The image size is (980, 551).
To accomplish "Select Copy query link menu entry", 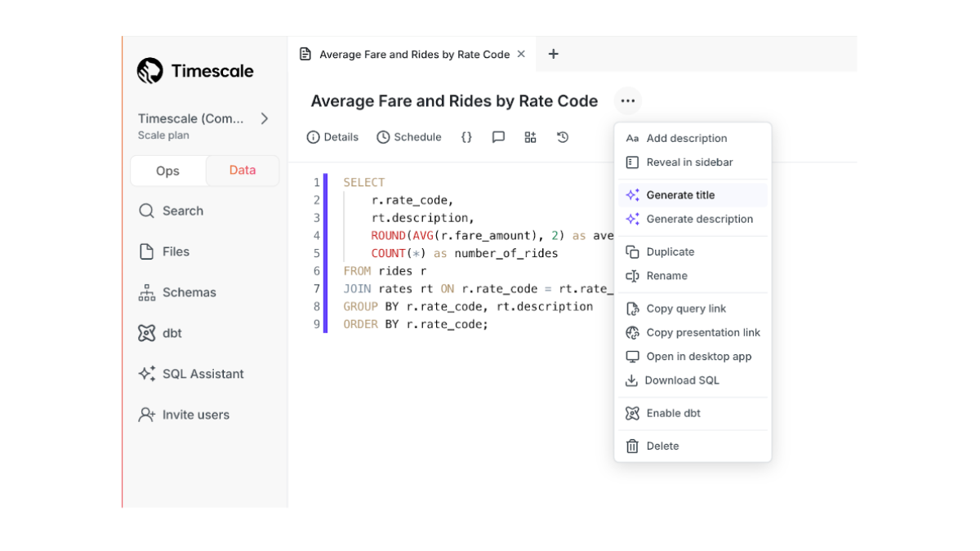I will (685, 309).
